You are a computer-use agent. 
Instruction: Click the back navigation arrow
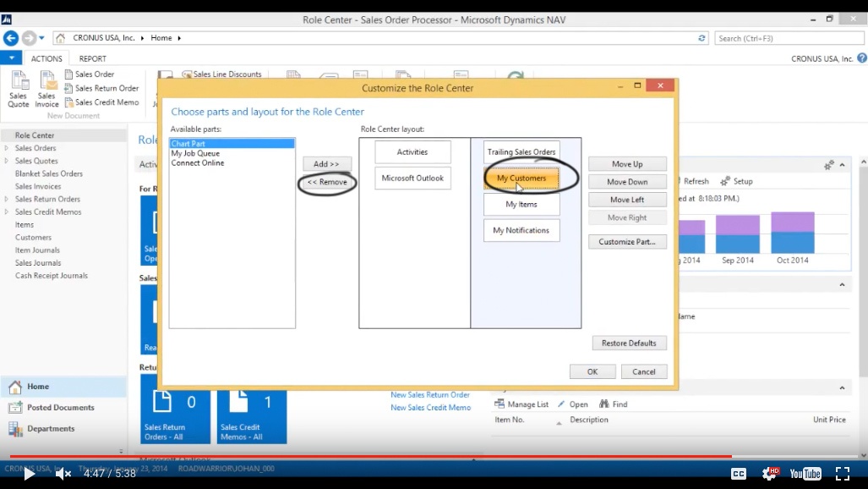[10, 38]
